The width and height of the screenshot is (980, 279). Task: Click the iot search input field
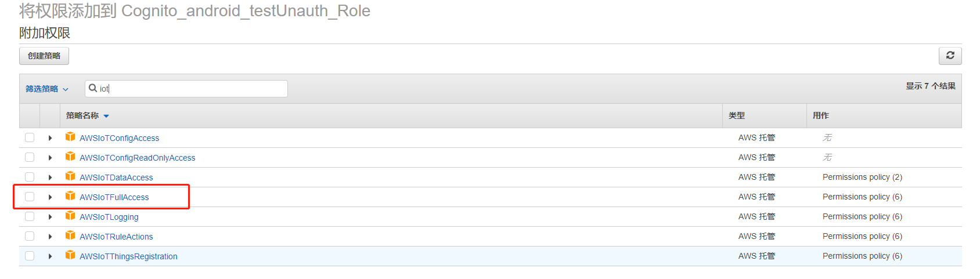(186, 89)
